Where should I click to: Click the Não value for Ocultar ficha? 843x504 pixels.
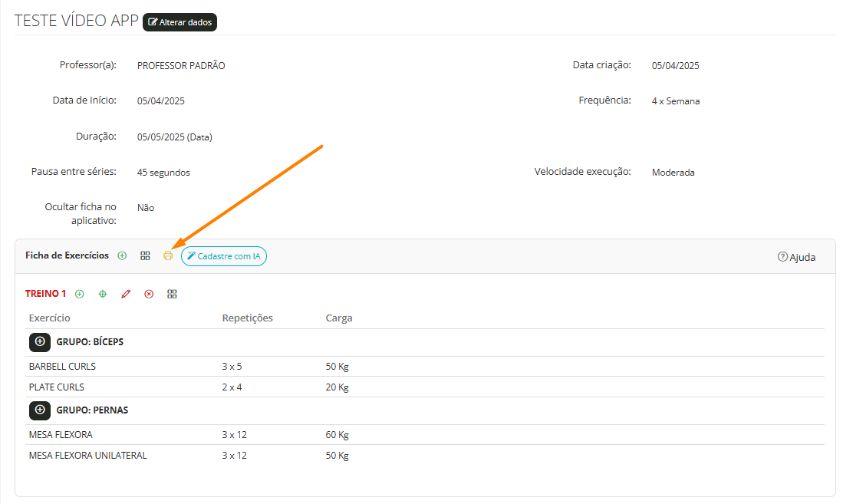point(146,208)
